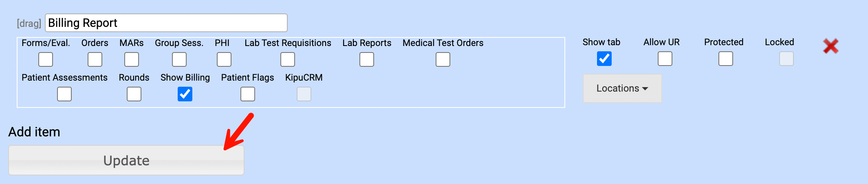Uncheck the Show Billing checkbox
The image size is (868, 184).
pyautogui.click(x=185, y=94)
